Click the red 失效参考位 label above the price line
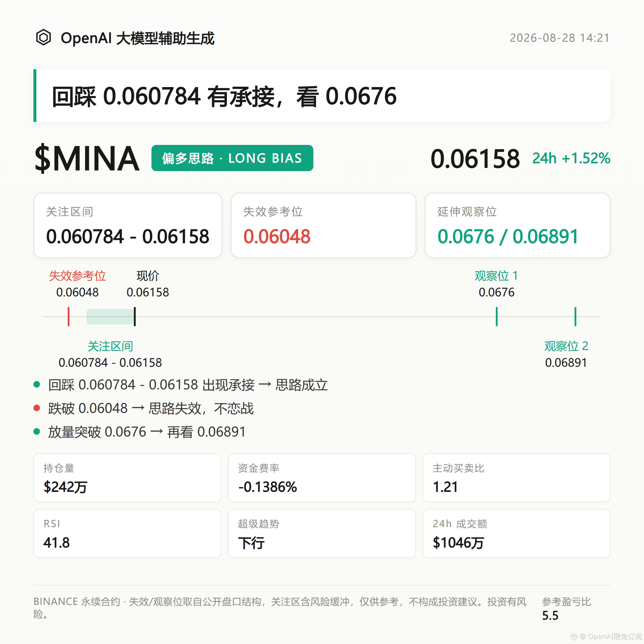This screenshot has height=644, width=644. click(77, 276)
